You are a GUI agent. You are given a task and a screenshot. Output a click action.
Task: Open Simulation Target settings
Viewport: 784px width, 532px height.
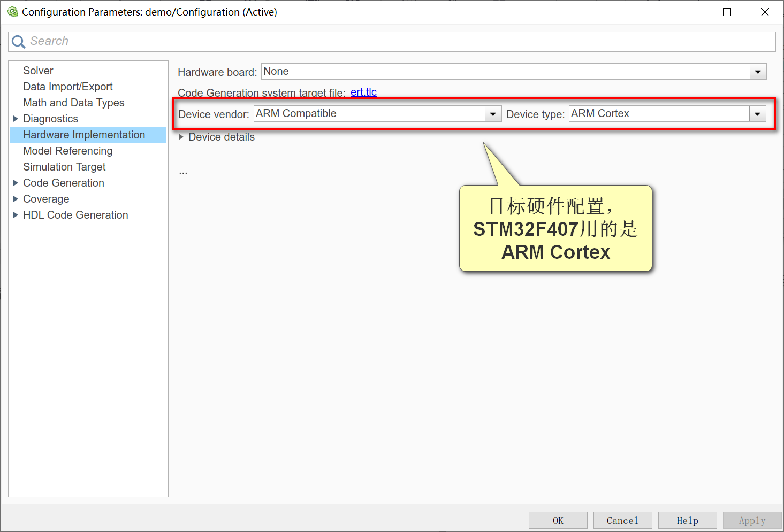pyautogui.click(x=64, y=167)
